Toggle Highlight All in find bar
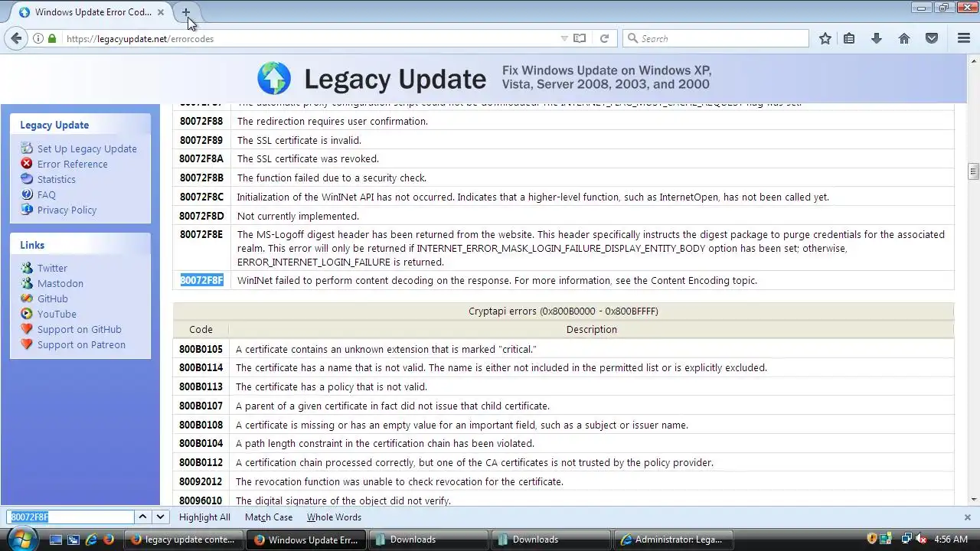Screen dimensions: 980x551 point(204,517)
